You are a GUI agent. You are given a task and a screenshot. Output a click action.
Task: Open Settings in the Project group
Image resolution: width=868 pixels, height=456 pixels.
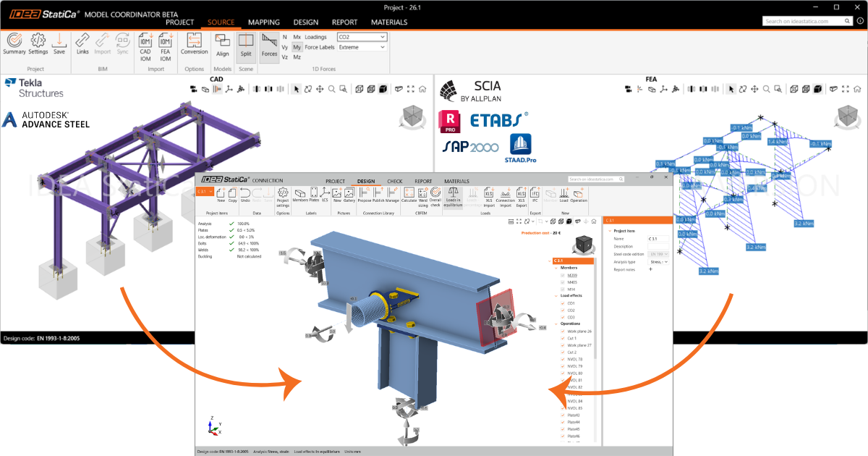38,43
